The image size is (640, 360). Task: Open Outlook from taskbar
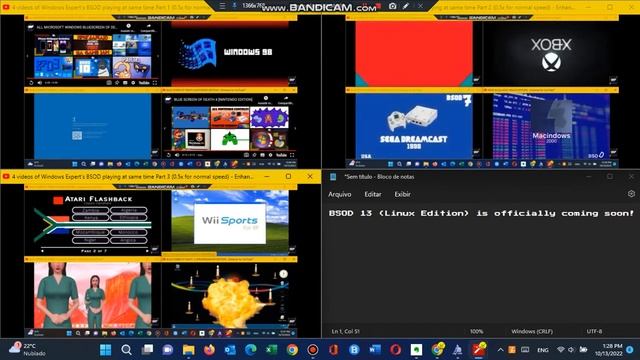(x=230, y=350)
